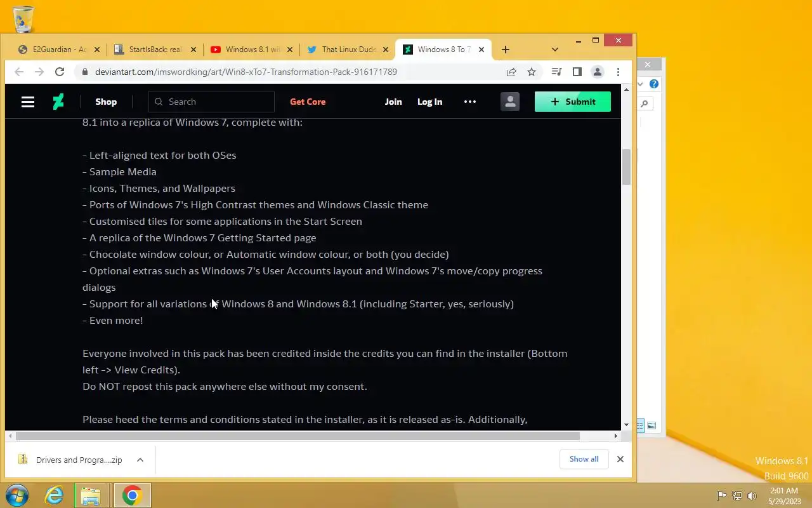Open a new browser tab
812x508 pixels.
click(x=505, y=50)
